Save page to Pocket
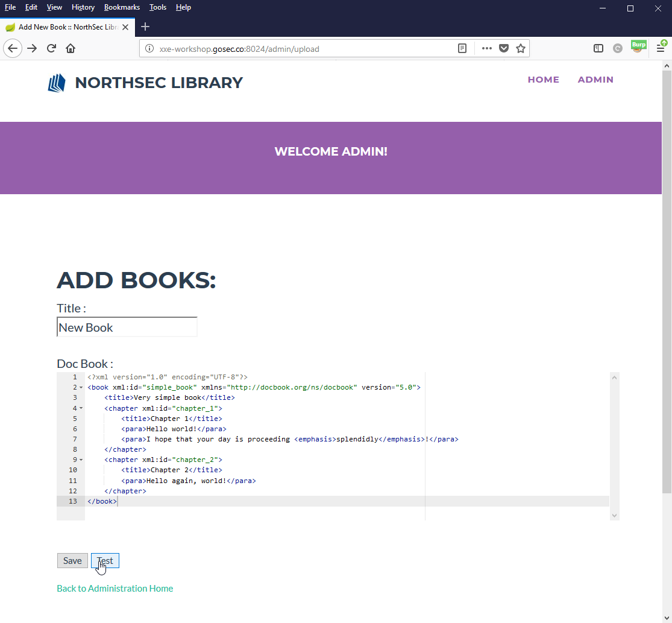 pos(504,49)
